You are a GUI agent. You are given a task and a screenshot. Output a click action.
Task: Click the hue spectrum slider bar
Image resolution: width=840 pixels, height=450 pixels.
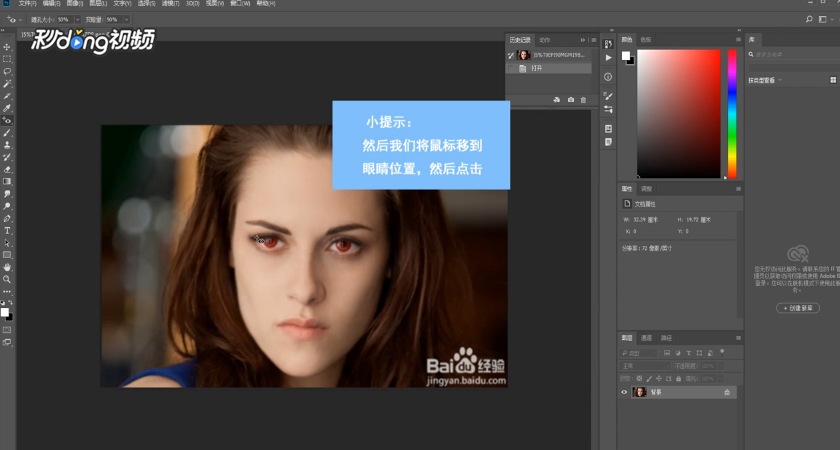[732, 114]
